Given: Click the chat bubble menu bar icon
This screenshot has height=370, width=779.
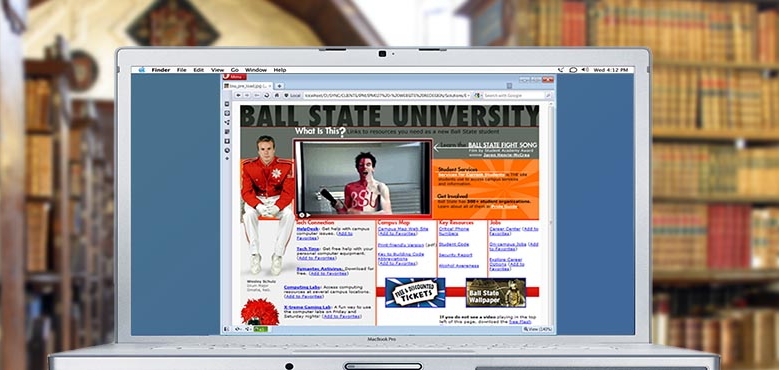Looking at the screenshot, I should click(x=573, y=70).
